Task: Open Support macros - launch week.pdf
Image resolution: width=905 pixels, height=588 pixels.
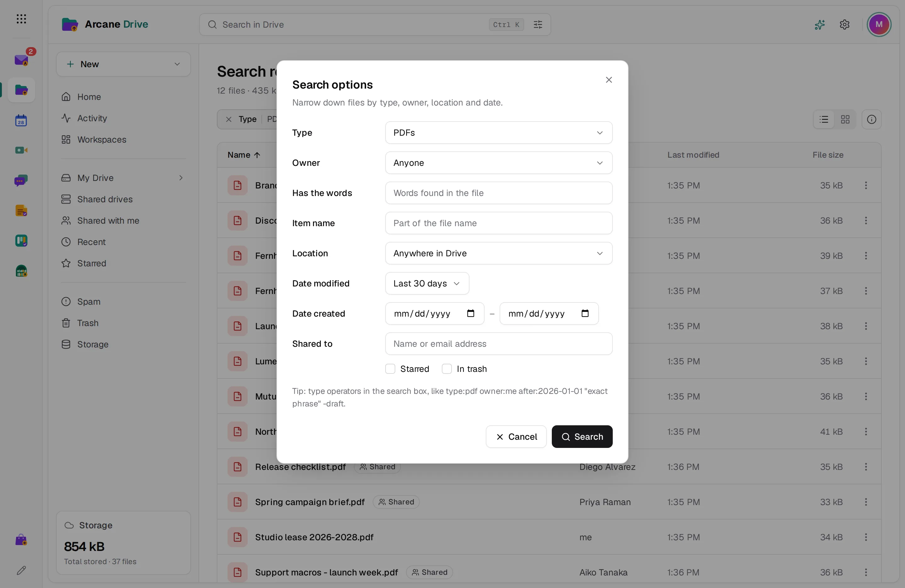Action: coord(549,572)
